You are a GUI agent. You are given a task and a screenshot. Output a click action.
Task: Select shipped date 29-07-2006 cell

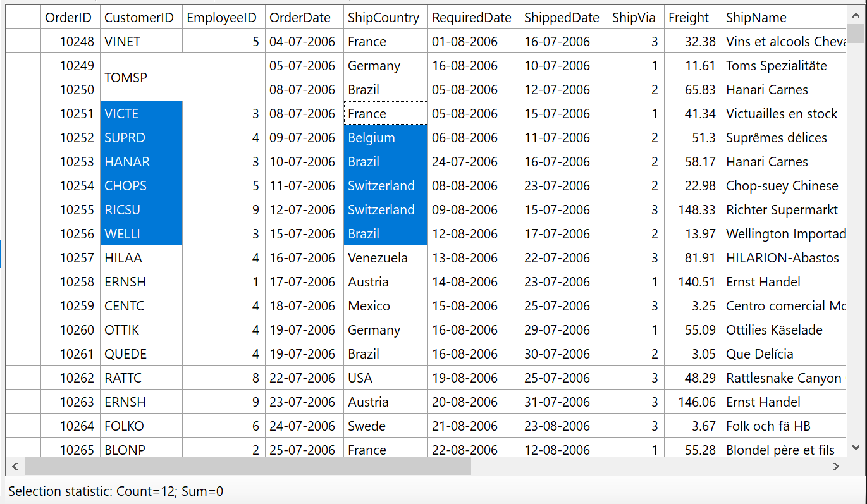click(564, 330)
